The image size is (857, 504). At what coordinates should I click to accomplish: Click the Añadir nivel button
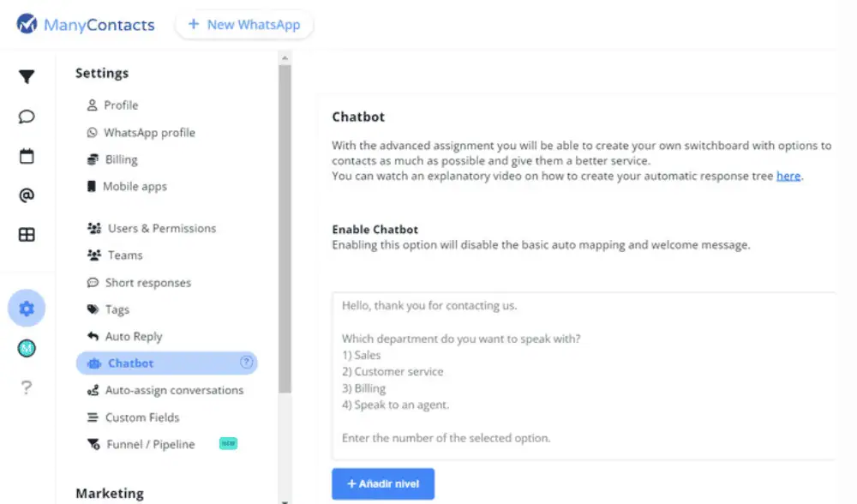click(383, 484)
